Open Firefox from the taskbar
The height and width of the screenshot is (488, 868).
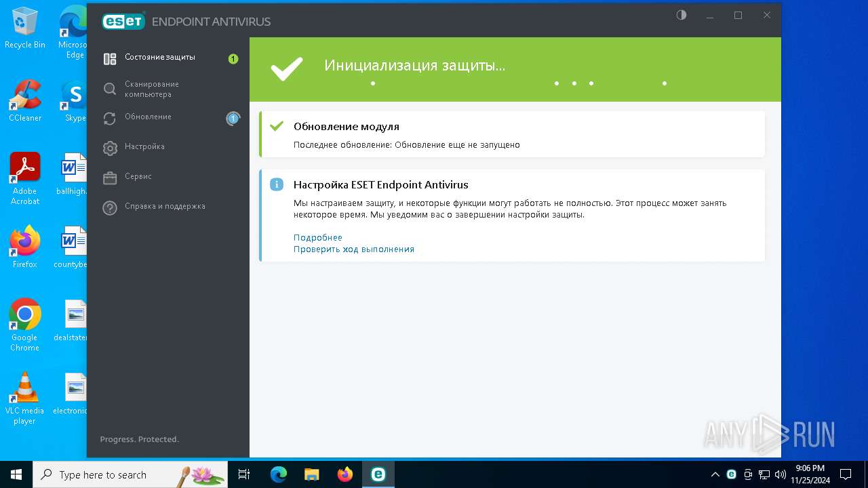[344, 474]
